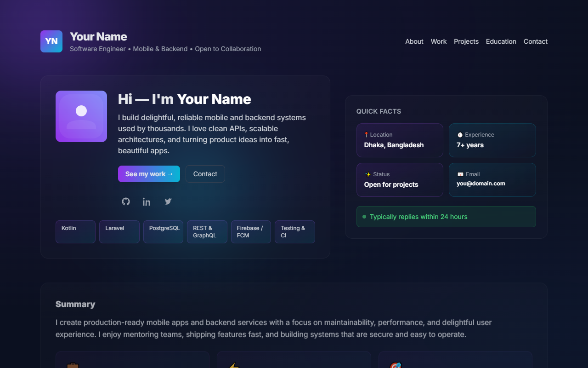Click the email envelope icon in Quick Facts

[x=460, y=174]
